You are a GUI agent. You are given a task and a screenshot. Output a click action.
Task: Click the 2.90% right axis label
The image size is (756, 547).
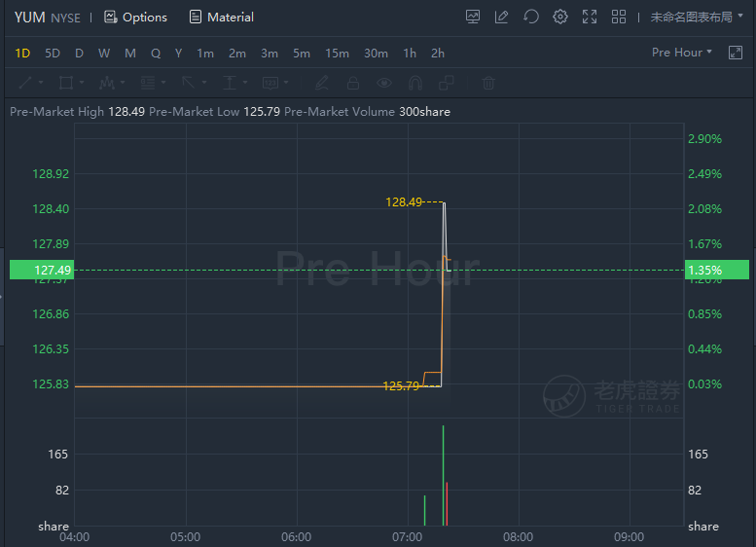coord(704,139)
